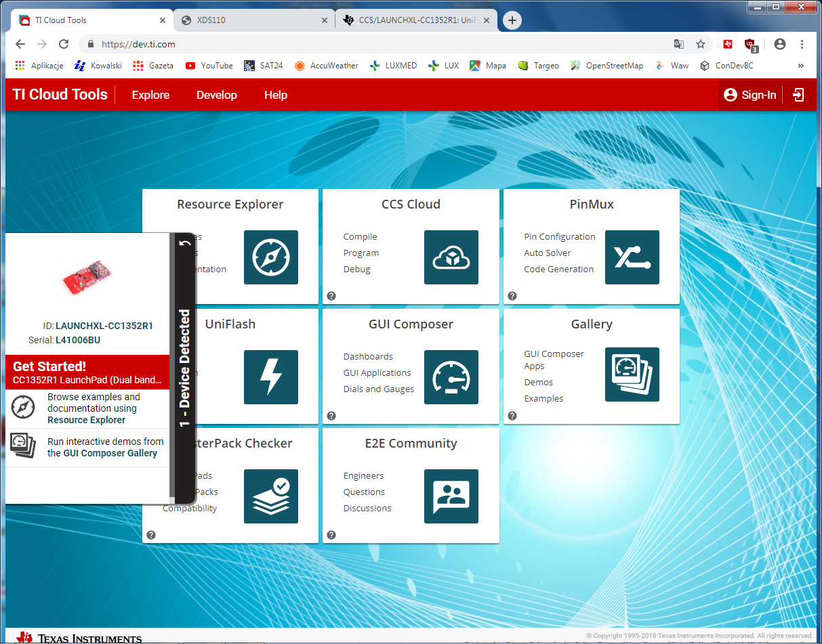Open the GUI Composer gauge icon
822x644 pixels.
tap(451, 377)
